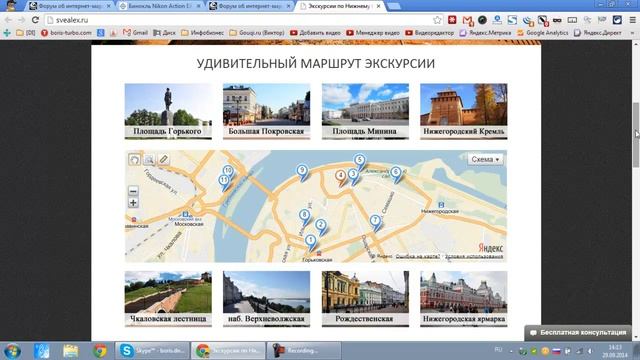Click the RU language indicator in tray
Image resolution: width=640 pixels, height=360 pixels.
pyautogui.click(x=498, y=349)
